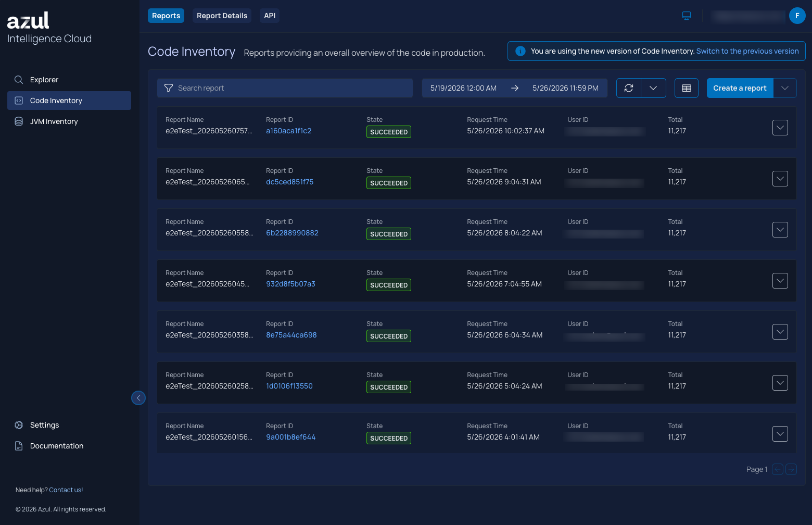Open Settings in the sidebar

click(69, 425)
